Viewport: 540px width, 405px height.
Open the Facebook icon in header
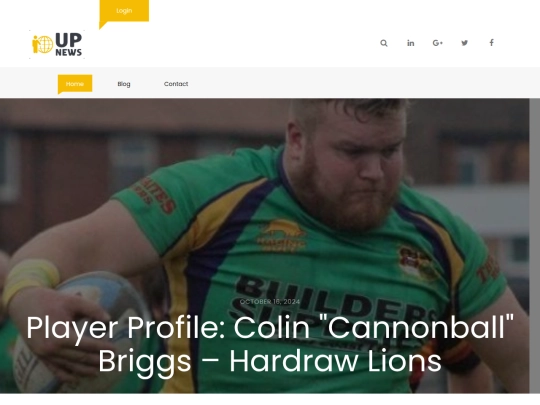pos(491,43)
